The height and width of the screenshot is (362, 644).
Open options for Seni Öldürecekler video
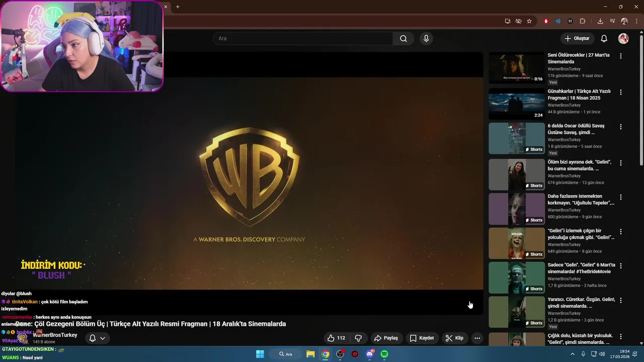click(x=621, y=56)
